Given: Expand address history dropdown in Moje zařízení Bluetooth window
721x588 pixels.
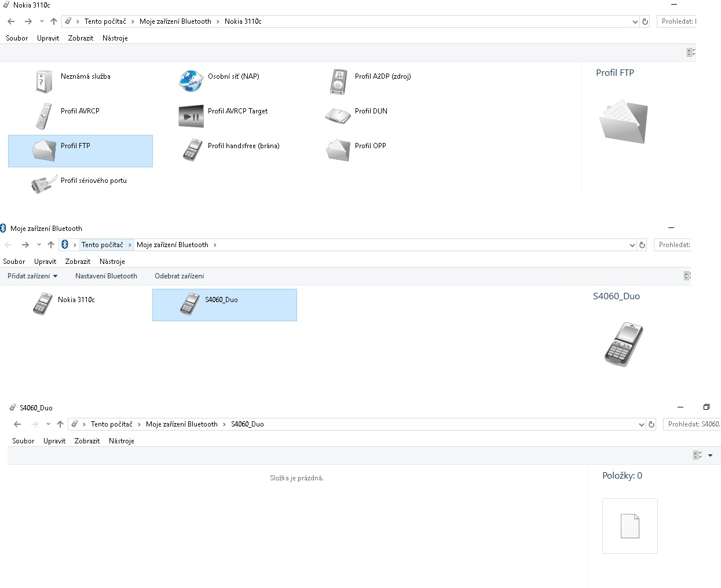Looking at the screenshot, I should pos(632,245).
